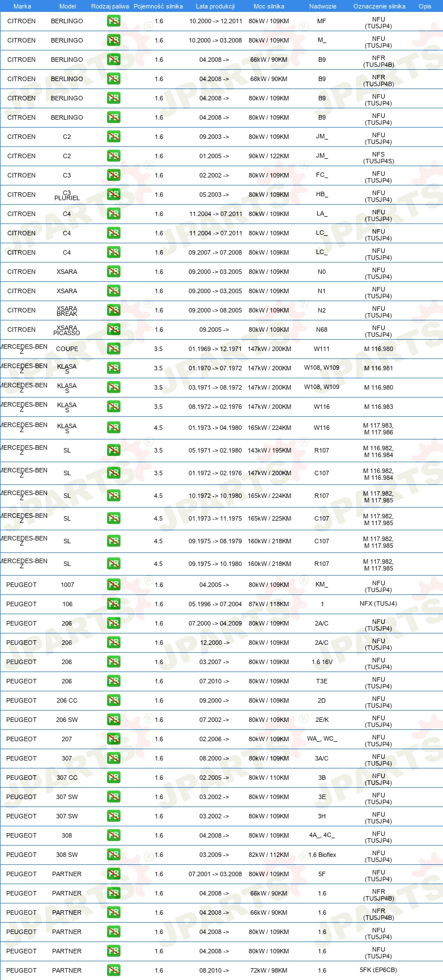This screenshot has height=980, width=443.
Task: Click the Model column header
Action: [67, 6]
